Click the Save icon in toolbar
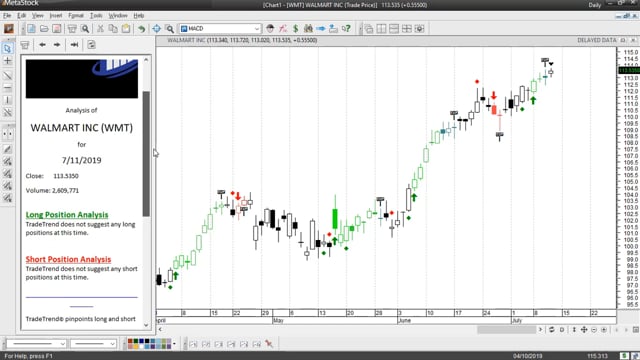Image resolution: width=640 pixels, height=360 pixels. [57, 29]
